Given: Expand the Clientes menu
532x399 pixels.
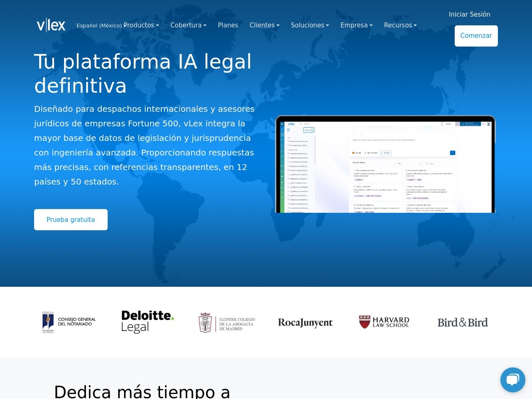Looking at the screenshot, I should [x=264, y=25].
